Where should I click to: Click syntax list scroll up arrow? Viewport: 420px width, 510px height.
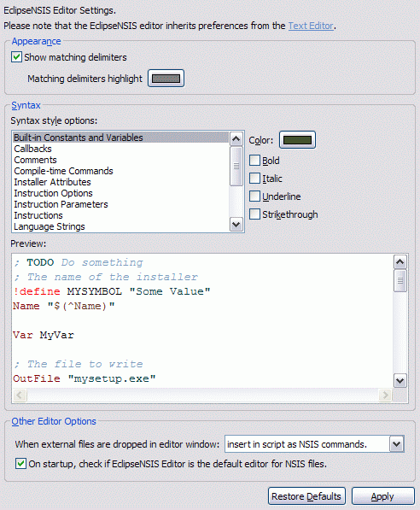[236, 139]
